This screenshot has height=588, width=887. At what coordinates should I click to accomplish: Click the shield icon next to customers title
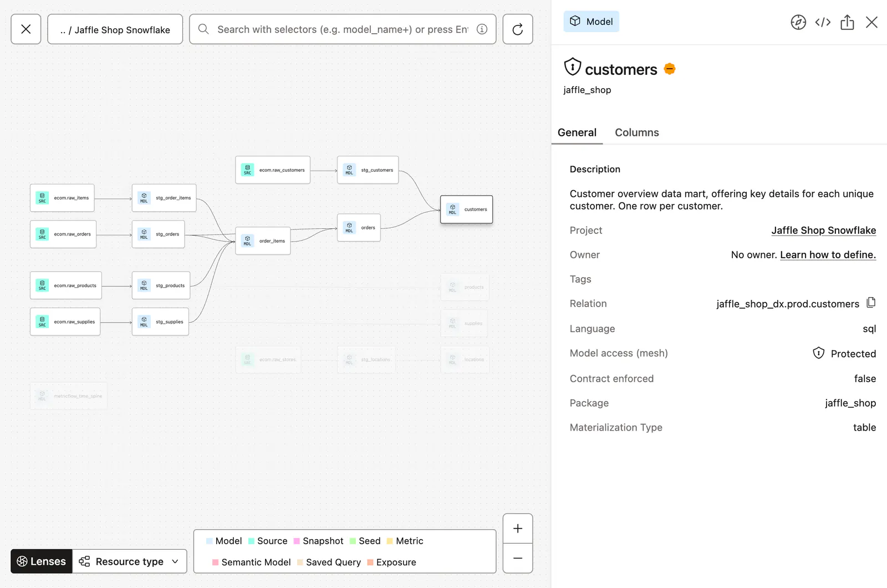572,67
